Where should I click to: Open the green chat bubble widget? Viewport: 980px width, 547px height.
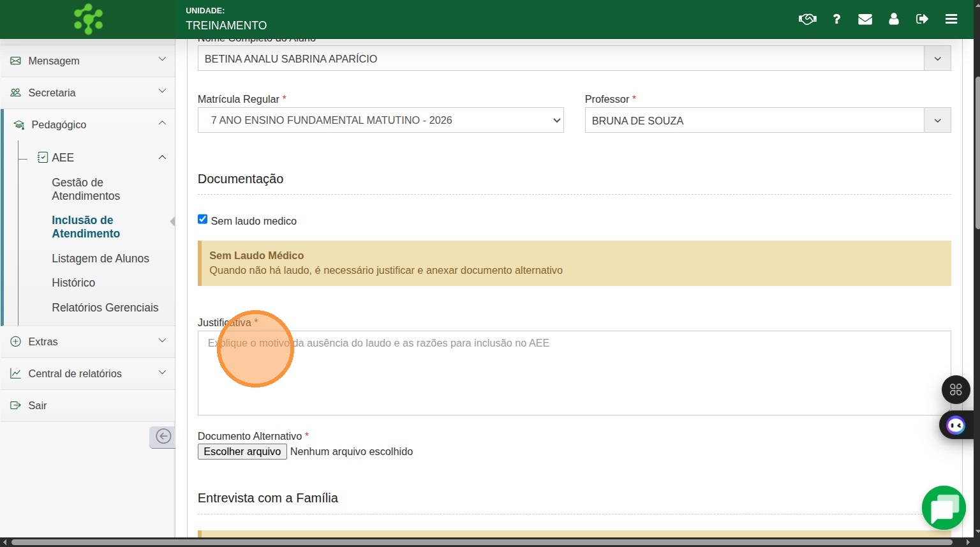pos(944,508)
